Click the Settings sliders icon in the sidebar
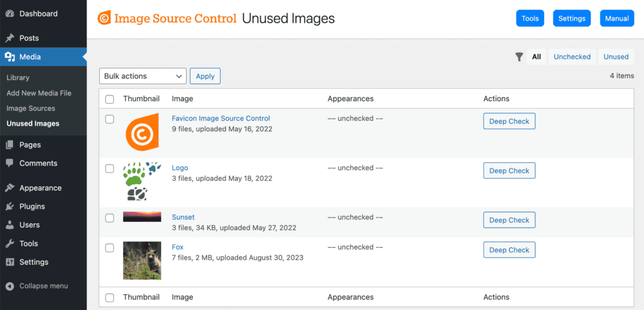The width and height of the screenshot is (644, 310). 10,262
